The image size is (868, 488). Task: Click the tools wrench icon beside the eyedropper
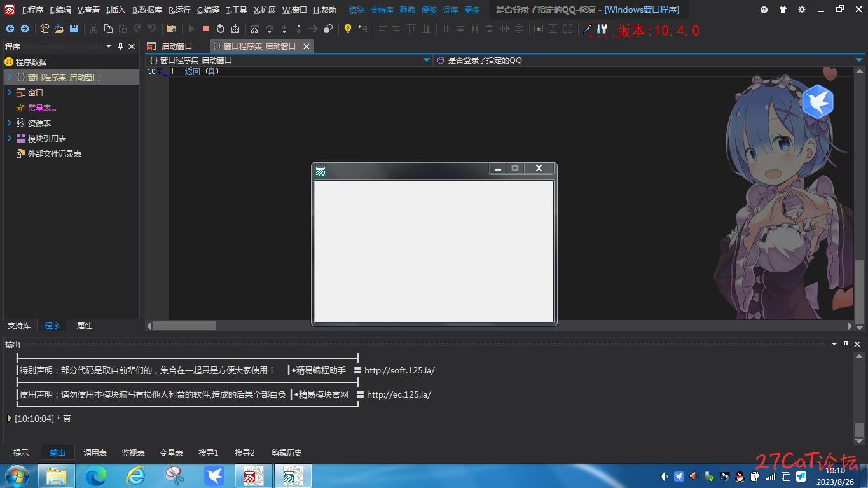[x=603, y=29]
